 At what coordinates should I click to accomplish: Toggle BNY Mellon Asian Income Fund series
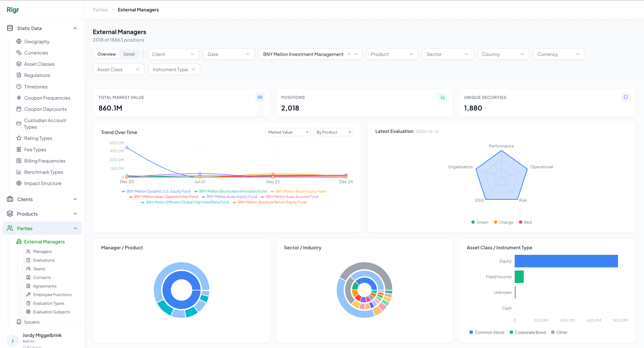pyautogui.click(x=290, y=197)
